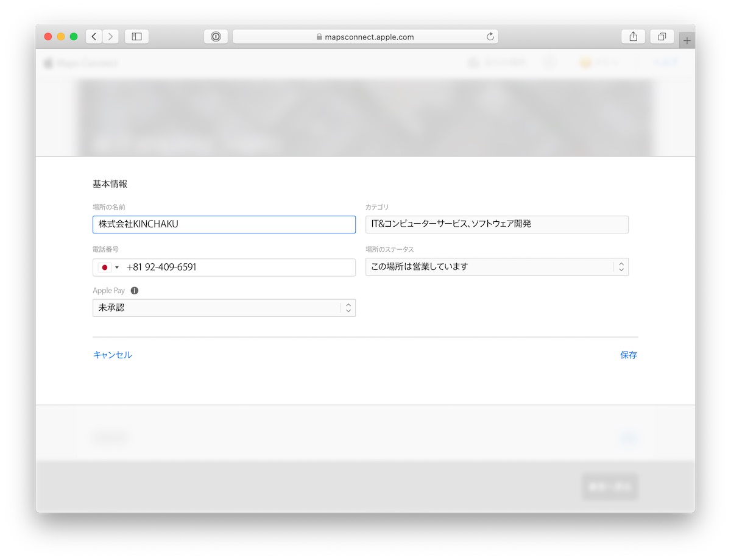Go forward with the Safari forward arrow
Screen dimensions: 731x560
pos(110,37)
